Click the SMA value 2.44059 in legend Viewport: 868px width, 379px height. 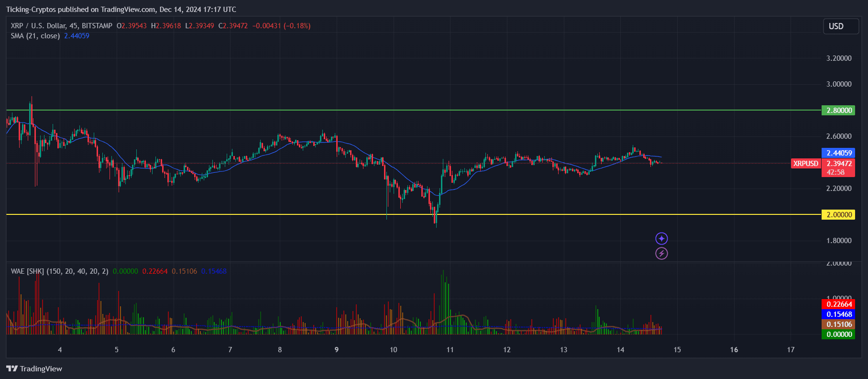pyautogui.click(x=77, y=36)
